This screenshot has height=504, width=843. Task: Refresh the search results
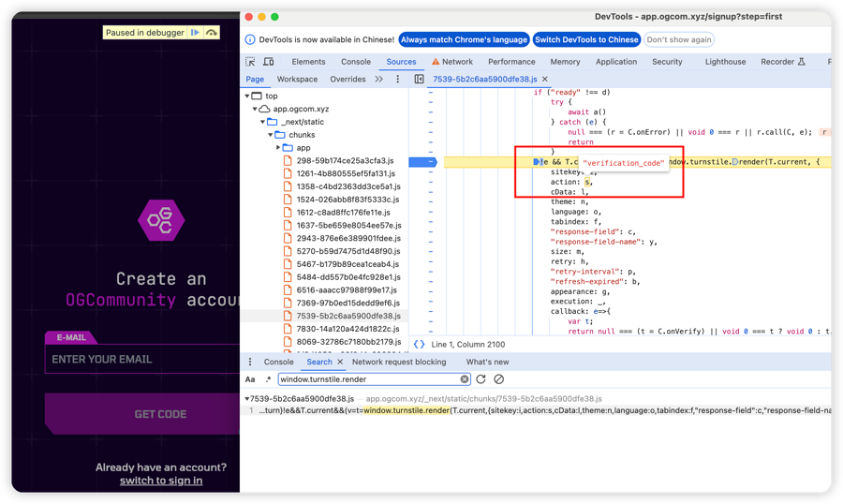tap(481, 379)
